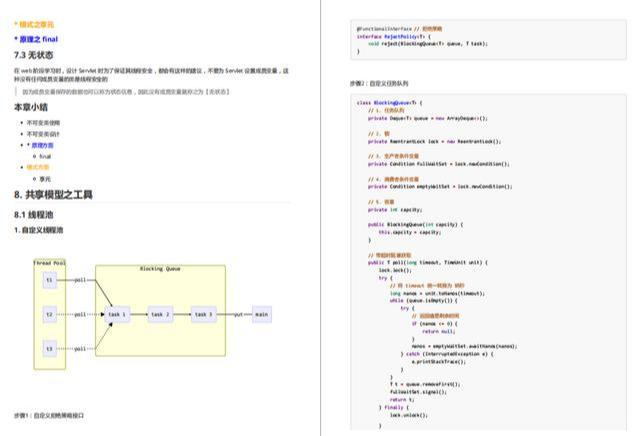640x436 pixels.
Task: Click the 'T t = queue.removeFirst();' line
Action: (x=425, y=384)
